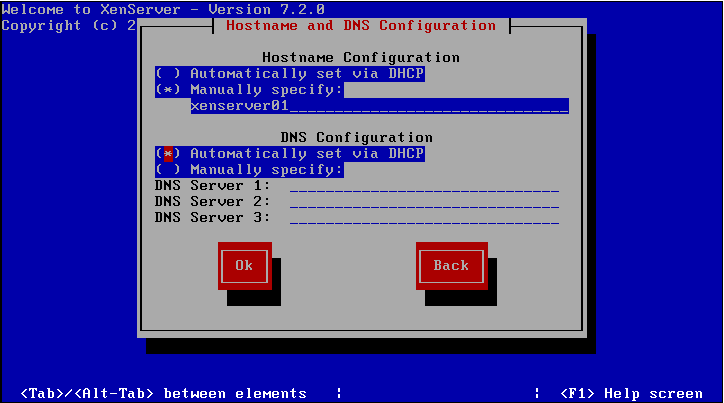Click '<Tab>/<Alt-Tab> between elements' footer hint
This screenshot has height=403, width=724.
163,394
